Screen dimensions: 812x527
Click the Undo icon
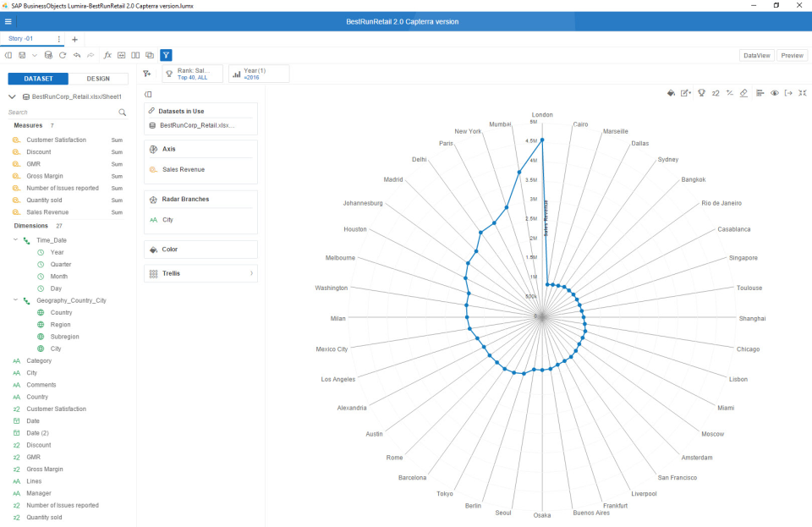[77, 55]
